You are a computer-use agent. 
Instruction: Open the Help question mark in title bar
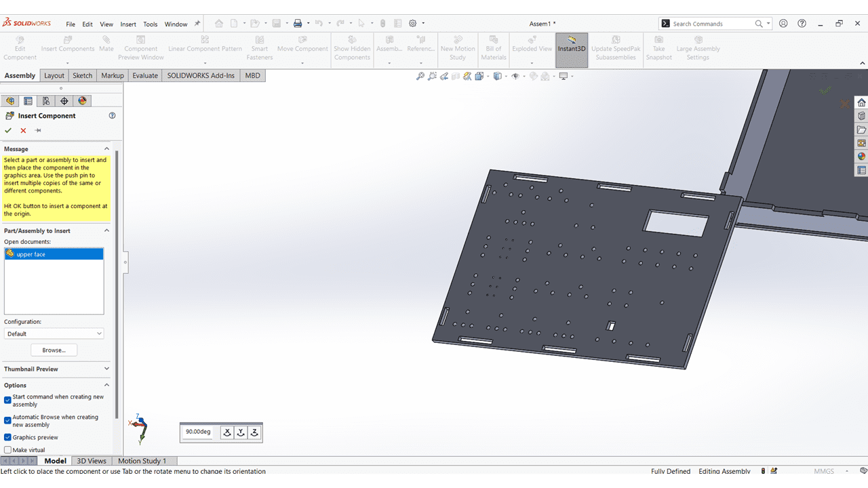pos(802,23)
